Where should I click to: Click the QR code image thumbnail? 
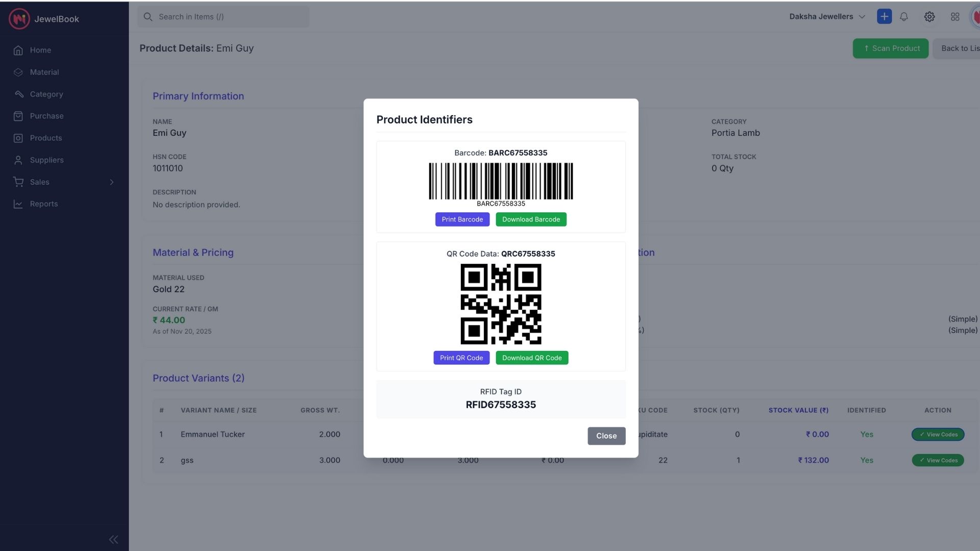point(501,305)
